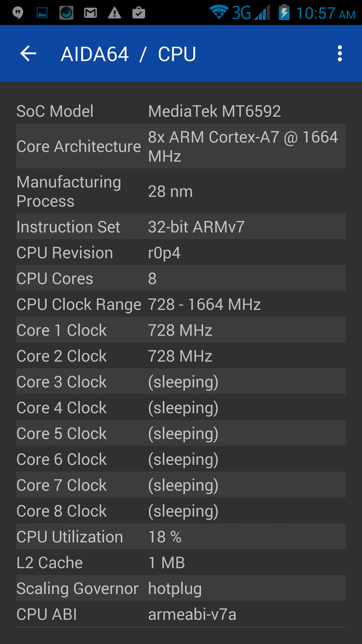Tap the battery charging icon
Viewport: 362px width, 644px height.
pos(284,12)
